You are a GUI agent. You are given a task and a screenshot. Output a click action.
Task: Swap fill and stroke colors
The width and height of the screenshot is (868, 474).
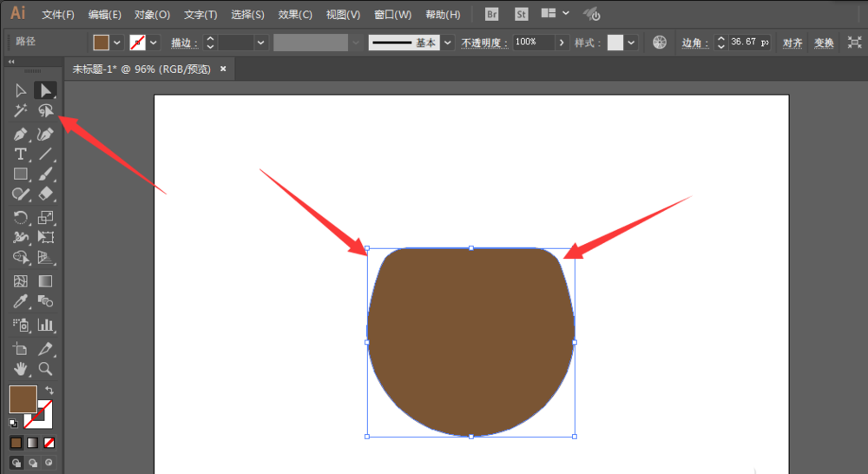coord(49,390)
